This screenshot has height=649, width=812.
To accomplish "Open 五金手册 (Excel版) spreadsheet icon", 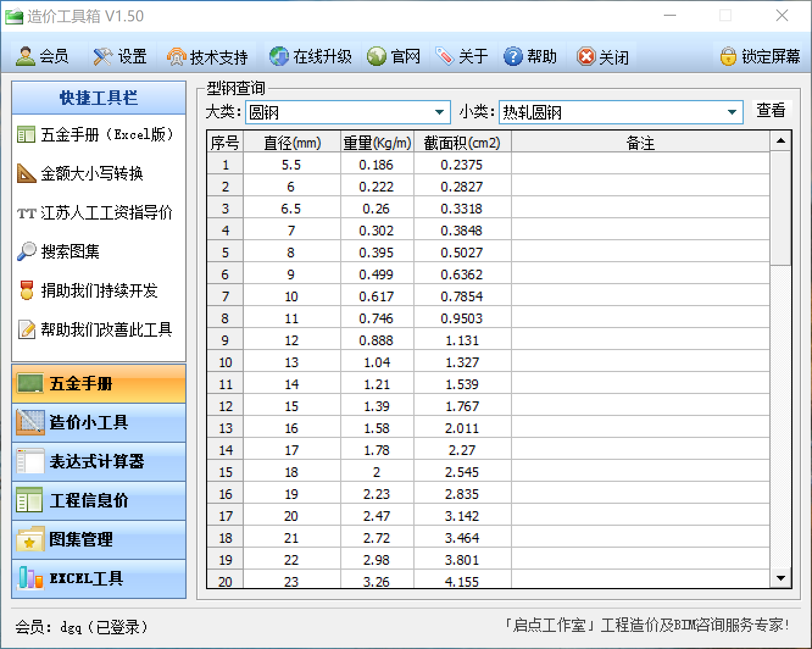I will point(26,135).
